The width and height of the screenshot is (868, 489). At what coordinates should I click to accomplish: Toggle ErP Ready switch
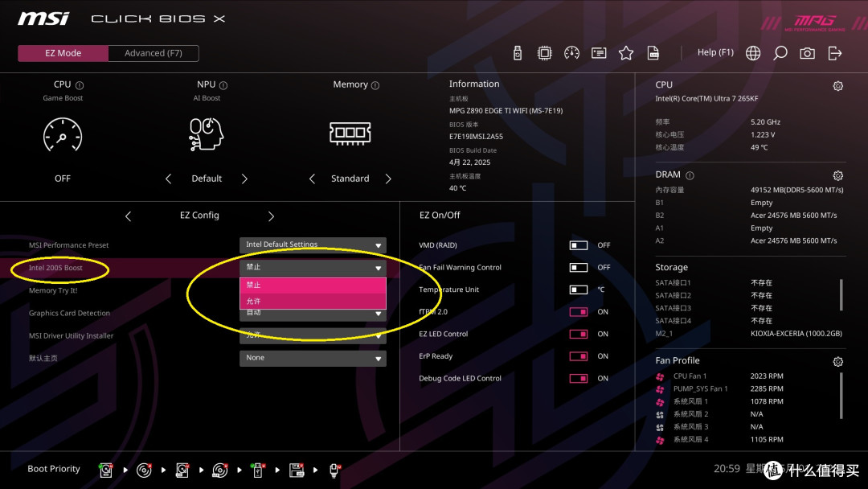click(x=579, y=356)
